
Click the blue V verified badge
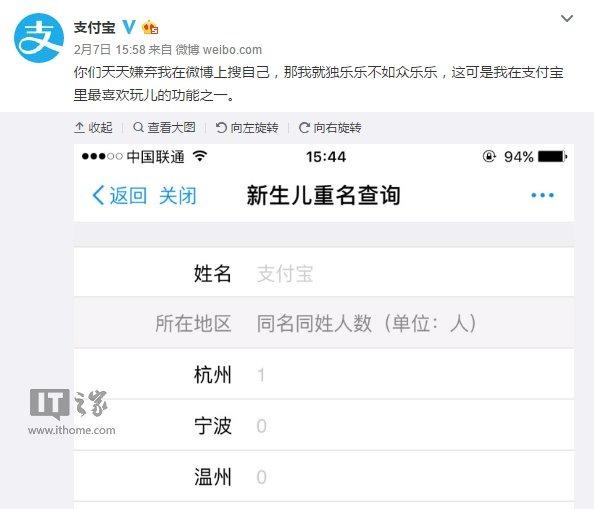pyautogui.click(x=129, y=27)
